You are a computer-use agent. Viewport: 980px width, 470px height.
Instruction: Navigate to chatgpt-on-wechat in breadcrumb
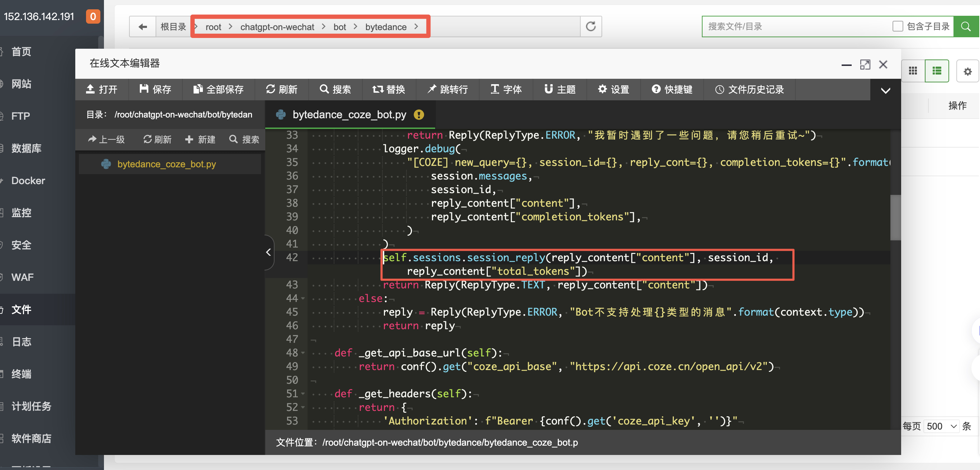point(277,27)
